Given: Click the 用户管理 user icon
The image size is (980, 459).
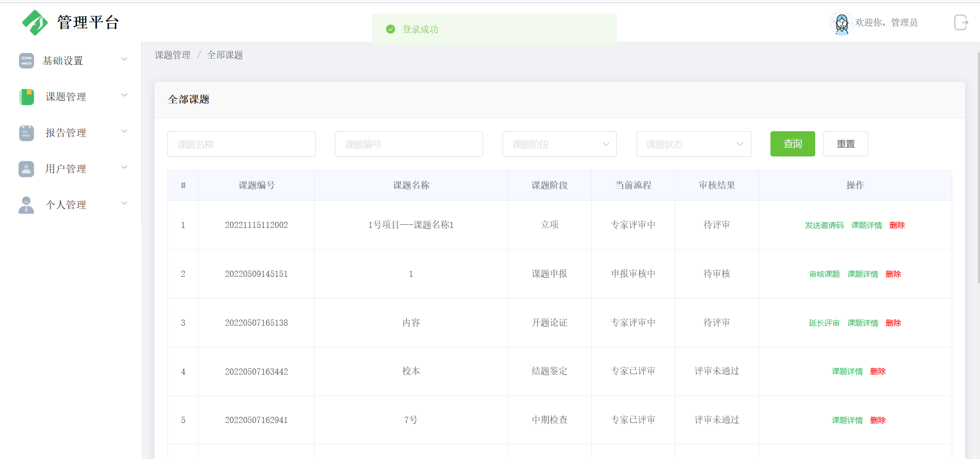Looking at the screenshot, I should (26, 169).
